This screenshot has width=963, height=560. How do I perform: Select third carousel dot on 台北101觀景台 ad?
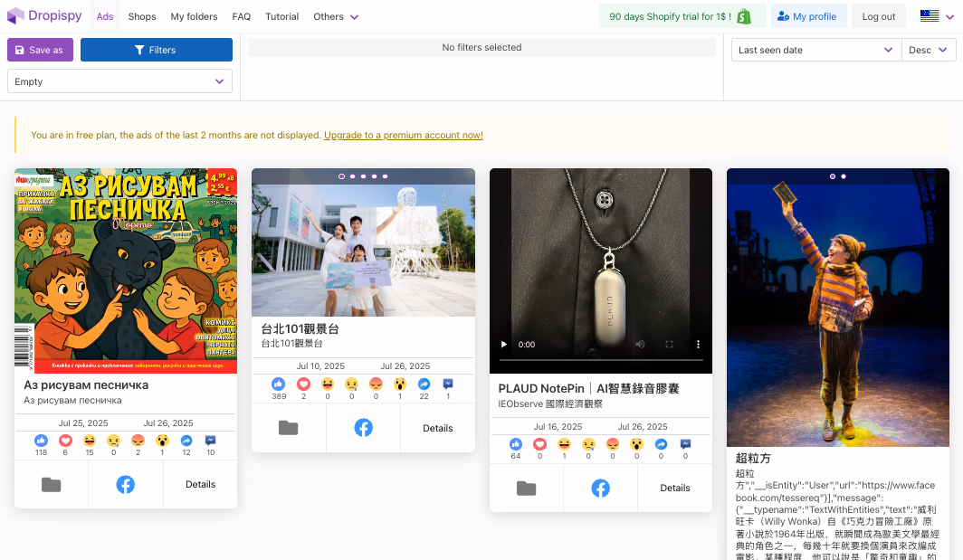[x=364, y=176]
